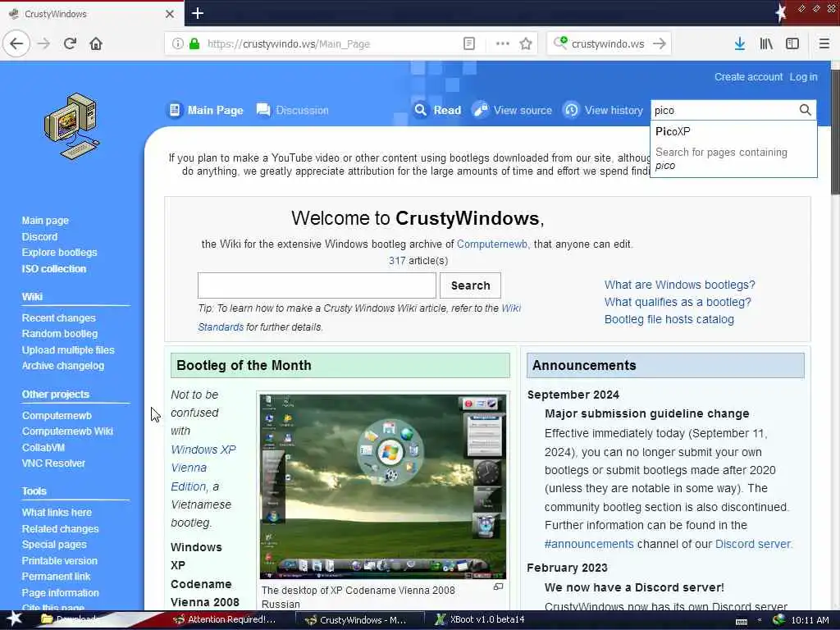
Task: Open the Firefox hamburger menu
Action: click(x=824, y=44)
